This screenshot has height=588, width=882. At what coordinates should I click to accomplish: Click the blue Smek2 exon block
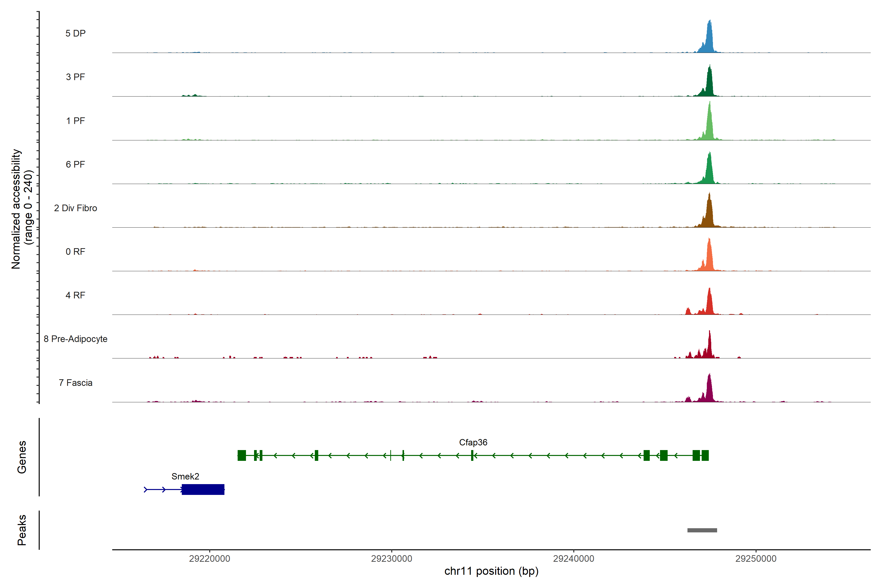(203, 489)
